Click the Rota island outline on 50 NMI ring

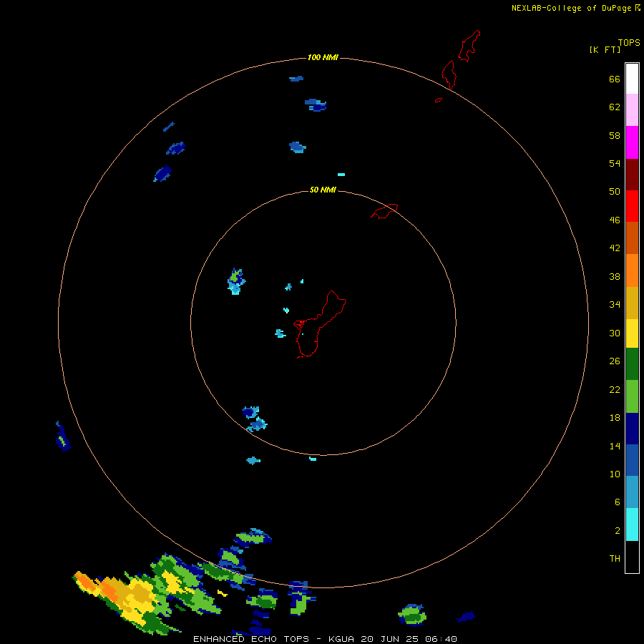point(384,211)
